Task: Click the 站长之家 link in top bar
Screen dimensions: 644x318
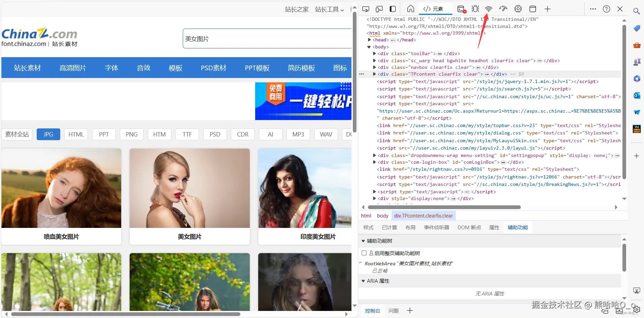Action: (297, 9)
